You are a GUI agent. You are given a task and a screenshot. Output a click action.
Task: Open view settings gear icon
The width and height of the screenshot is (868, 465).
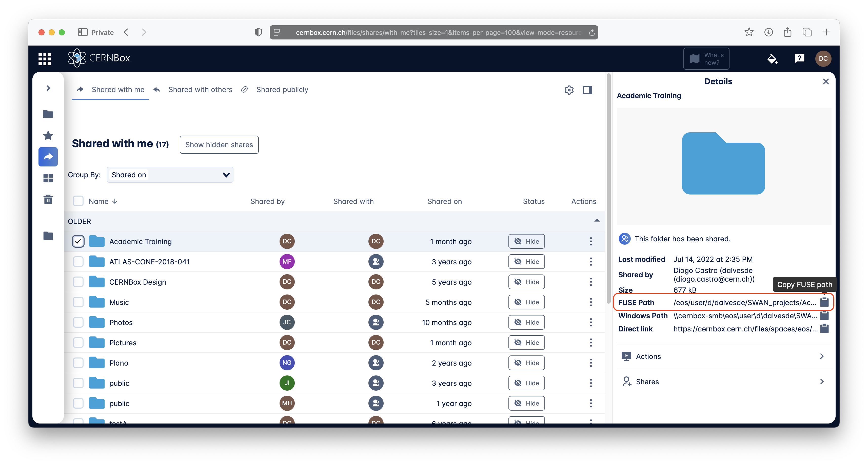click(569, 90)
